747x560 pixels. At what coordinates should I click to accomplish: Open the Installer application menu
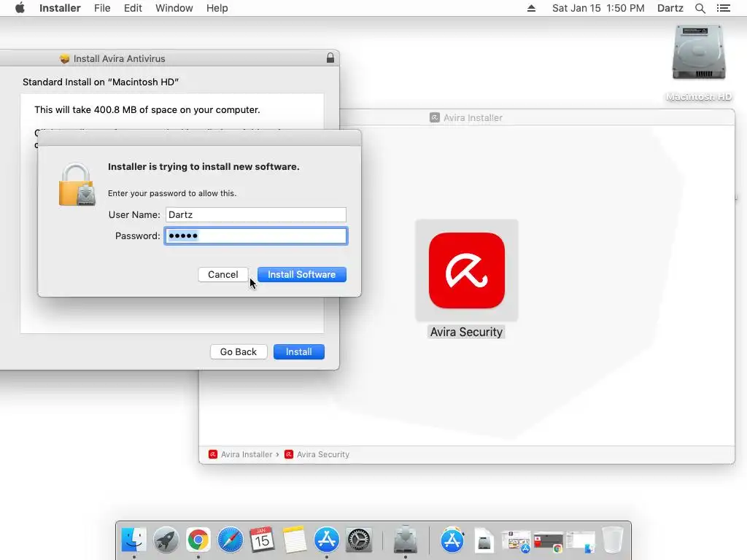point(60,8)
